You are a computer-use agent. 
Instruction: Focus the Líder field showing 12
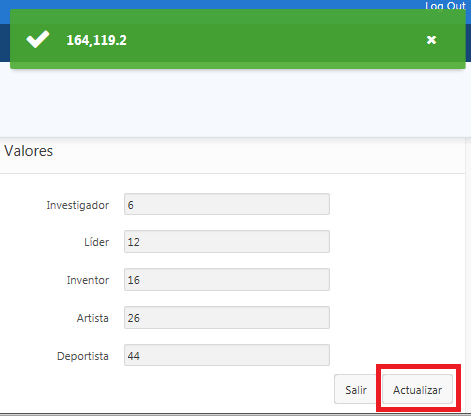(227, 242)
